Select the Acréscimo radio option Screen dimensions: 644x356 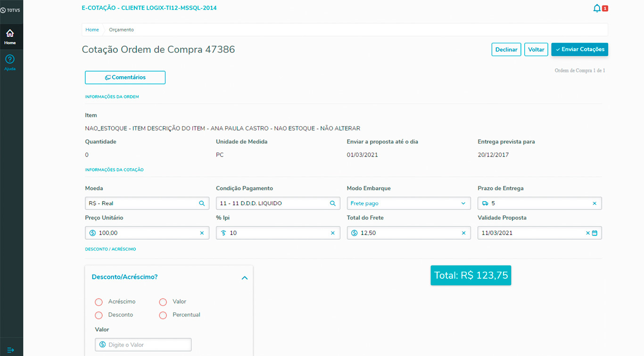99,302
